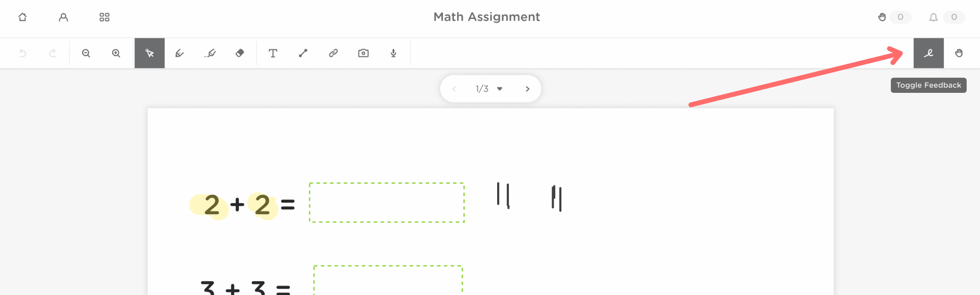The height and width of the screenshot is (295, 980).
Task: Go to the next page arrow
Action: click(527, 89)
